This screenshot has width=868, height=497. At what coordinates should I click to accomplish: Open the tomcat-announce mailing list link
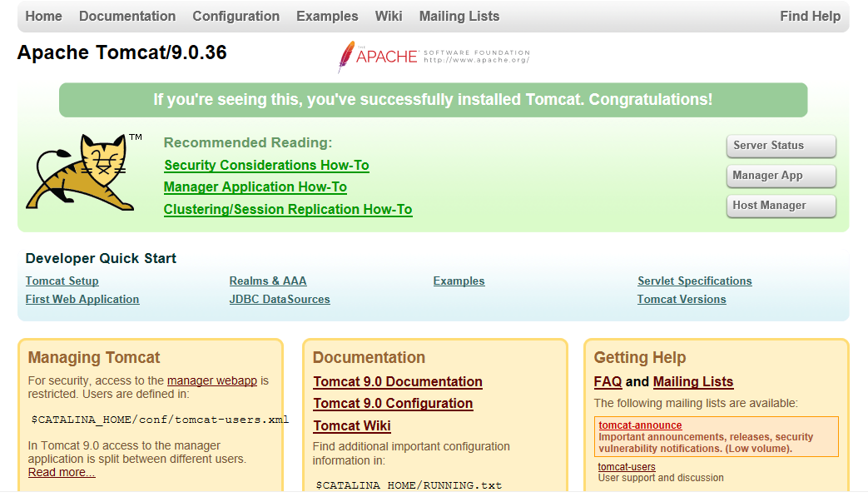tap(640, 425)
